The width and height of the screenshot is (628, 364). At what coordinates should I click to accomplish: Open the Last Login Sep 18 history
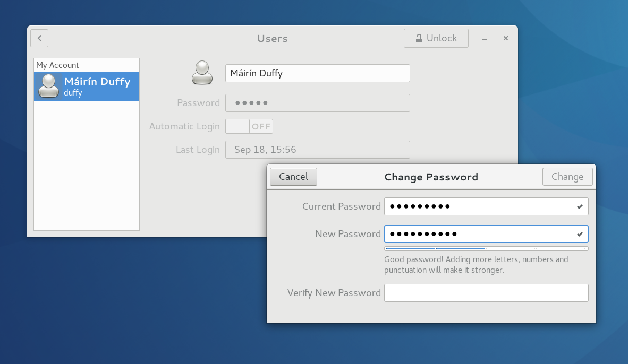[x=317, y=150]
